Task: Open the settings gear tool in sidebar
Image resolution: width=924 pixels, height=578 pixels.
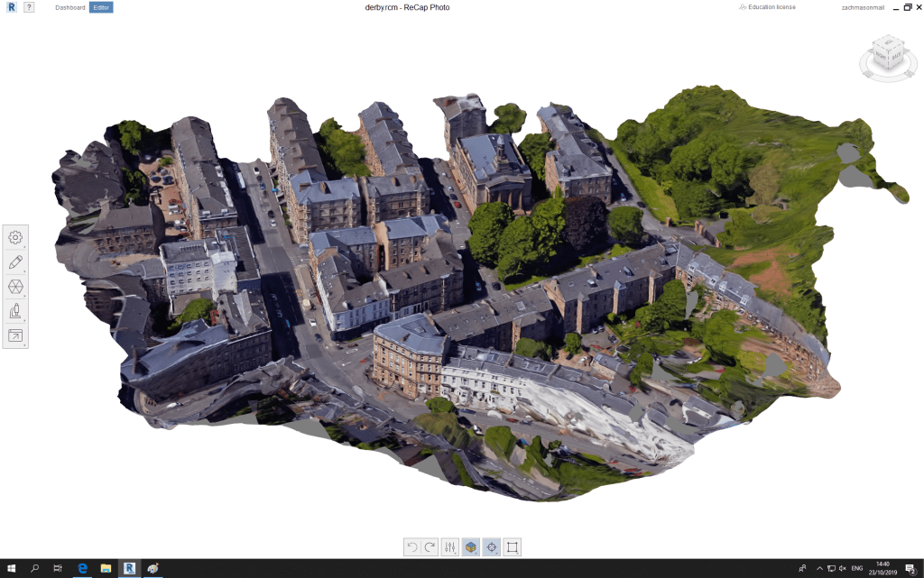Action: click(x=15, y=237)
